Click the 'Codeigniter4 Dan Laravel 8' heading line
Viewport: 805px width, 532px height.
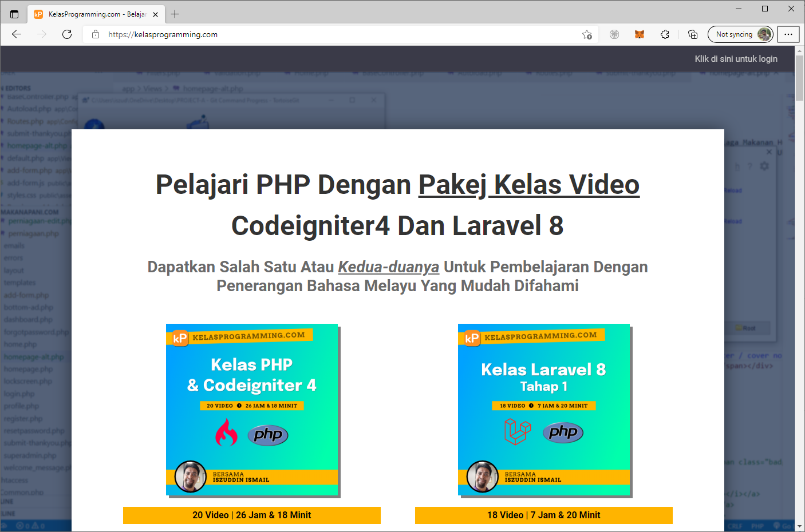tap(397, 225)
